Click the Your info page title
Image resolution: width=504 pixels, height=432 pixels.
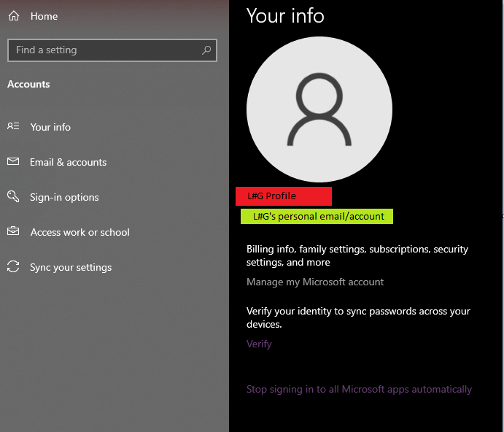coord(285,16)
